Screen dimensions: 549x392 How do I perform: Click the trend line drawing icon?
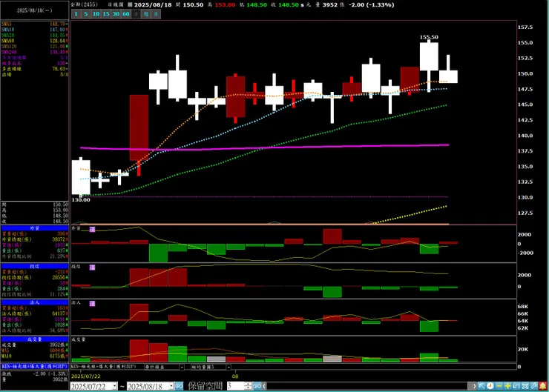click(x=534, y=386)
